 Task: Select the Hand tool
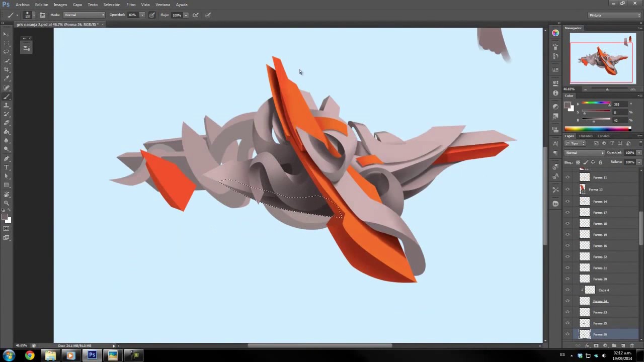(7, 194)
